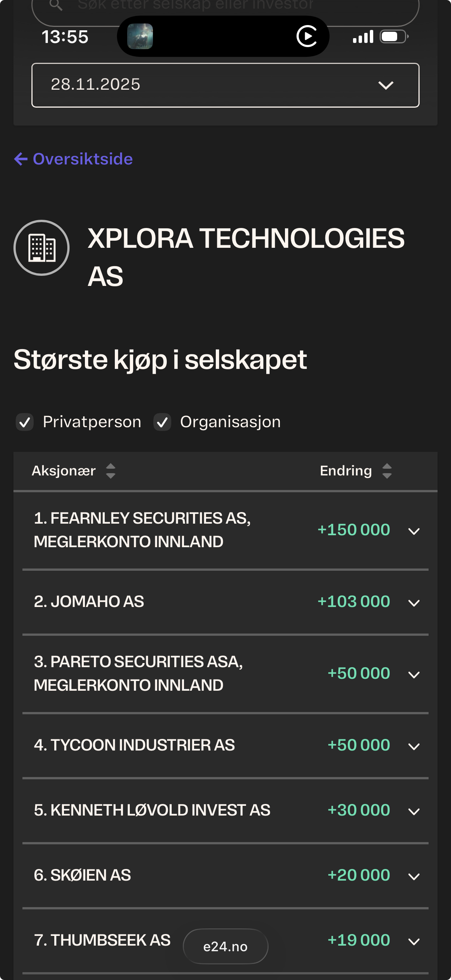Expand the Kenneth Løvold Invest row
The image size is (451, 980).
click(414, 811)
